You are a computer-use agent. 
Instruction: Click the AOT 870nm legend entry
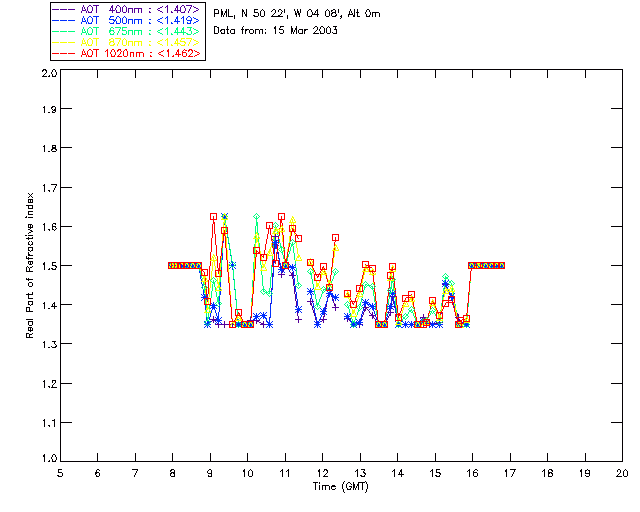[127, 42]
